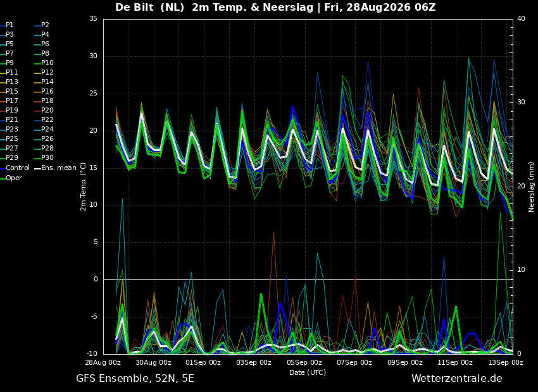Click the 30Aug 00z date label

click(154, 362)
